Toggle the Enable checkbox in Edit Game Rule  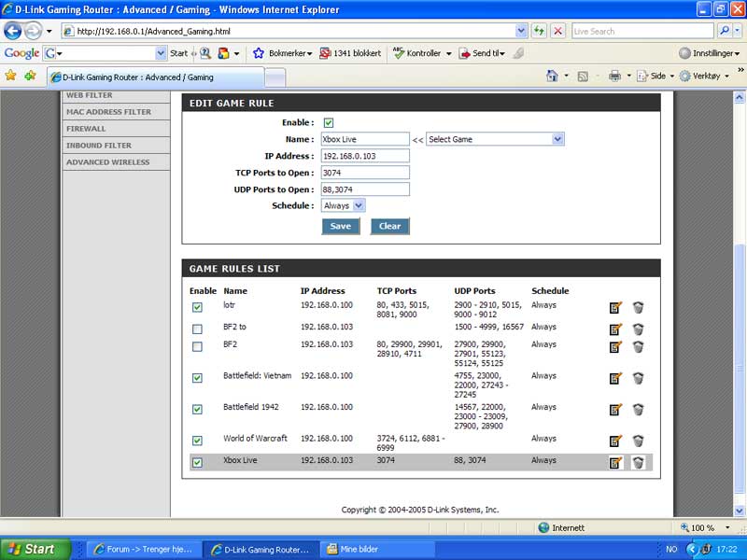329,123
